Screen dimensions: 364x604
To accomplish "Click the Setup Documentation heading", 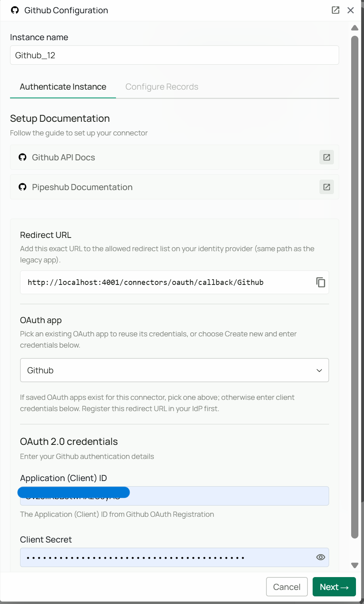I will point(60,119).
